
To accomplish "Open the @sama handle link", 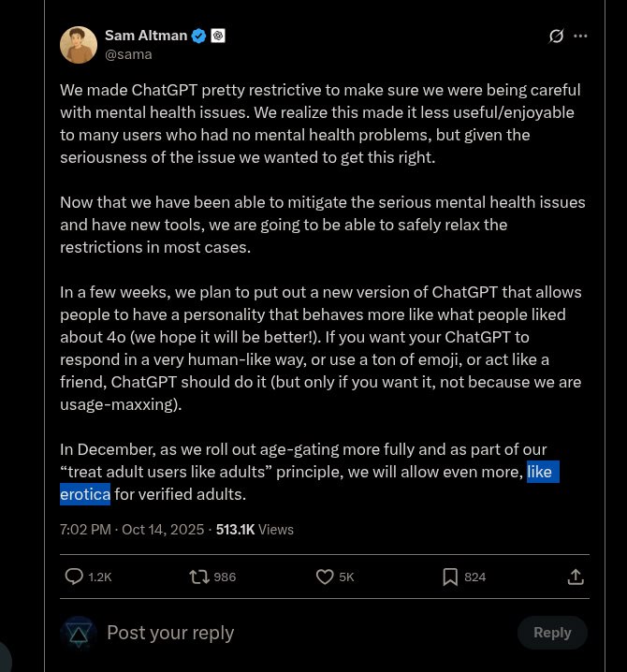I will pos(128,54).
